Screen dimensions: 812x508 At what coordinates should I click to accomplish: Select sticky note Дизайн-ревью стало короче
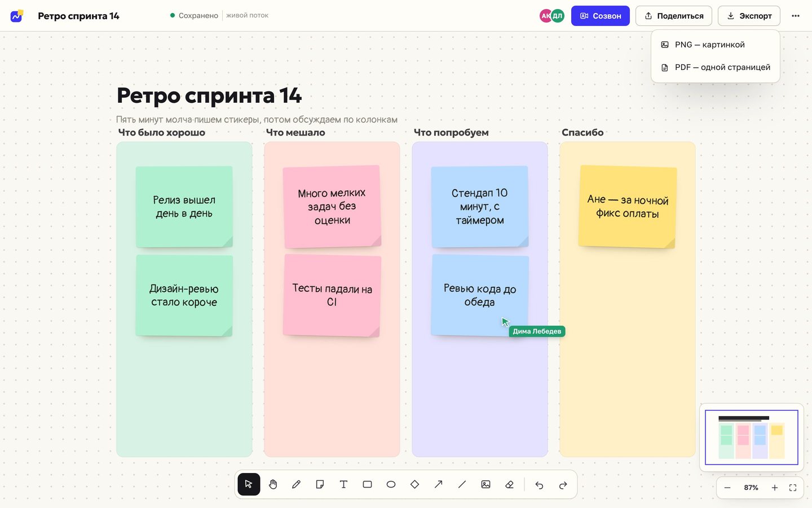coord(184,295)
